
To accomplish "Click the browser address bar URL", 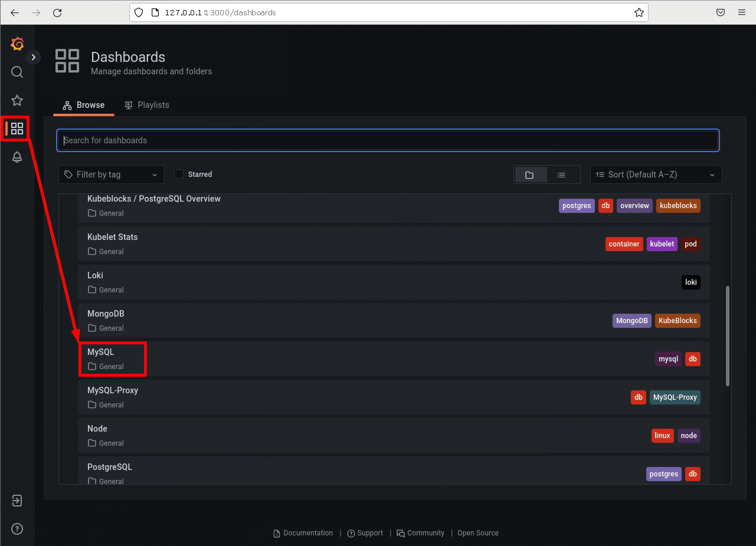I will (220, 12).
